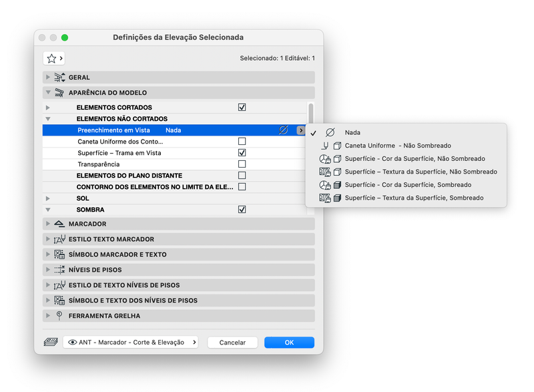The width and height of the screenshot is (534, 392).
Task: Select Superfície – Trama em Vista row label
Action: click(119, 153)
